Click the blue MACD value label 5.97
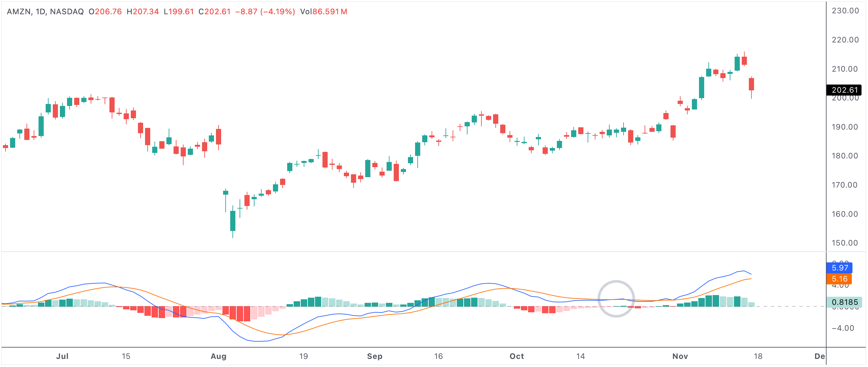Image resolution: width=868 pixels, height=367 pixels. (x=840, y=268)
